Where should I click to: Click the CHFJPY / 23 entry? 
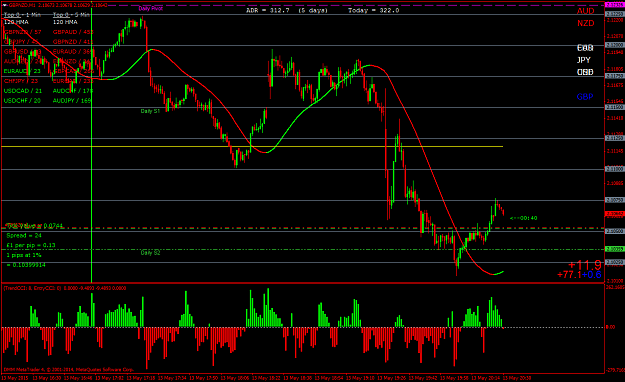coord(21,81)
